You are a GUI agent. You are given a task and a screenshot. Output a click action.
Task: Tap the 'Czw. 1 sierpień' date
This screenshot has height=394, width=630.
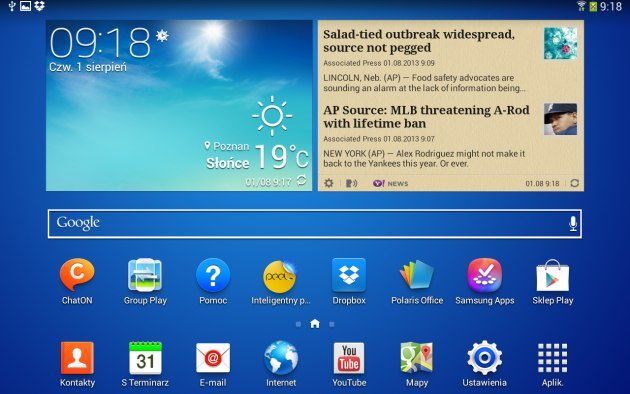pyautogui.click(x=88, y=67)
